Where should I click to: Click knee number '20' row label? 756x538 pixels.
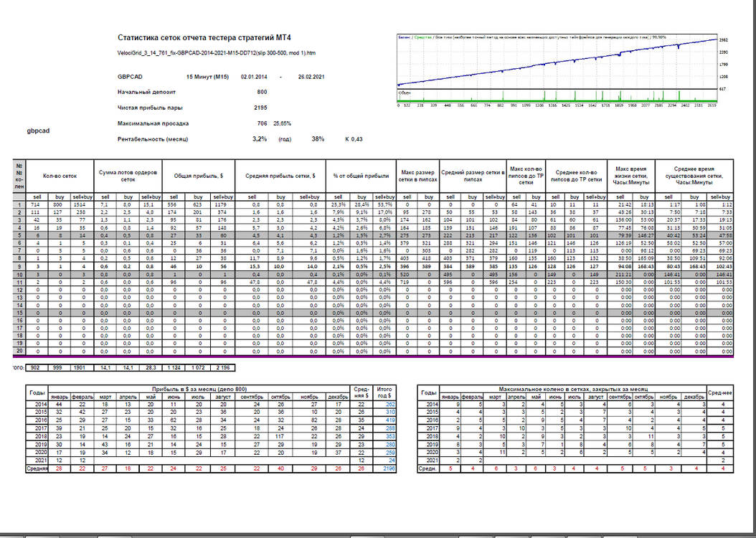coord(19,351)
